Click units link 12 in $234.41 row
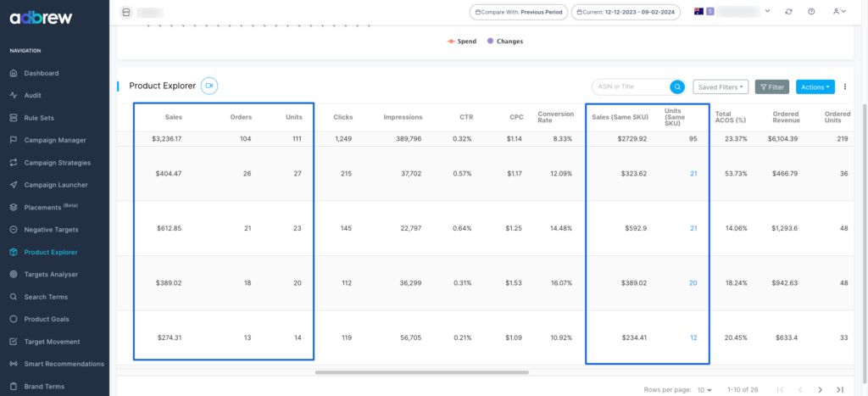The width and height of the screenshot is (868, 396). point(693,337)
